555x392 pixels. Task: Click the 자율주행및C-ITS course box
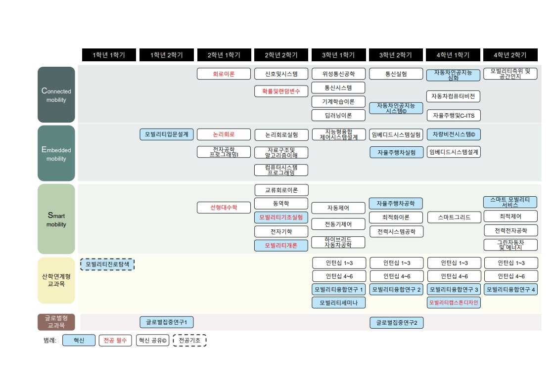(454, 115)
